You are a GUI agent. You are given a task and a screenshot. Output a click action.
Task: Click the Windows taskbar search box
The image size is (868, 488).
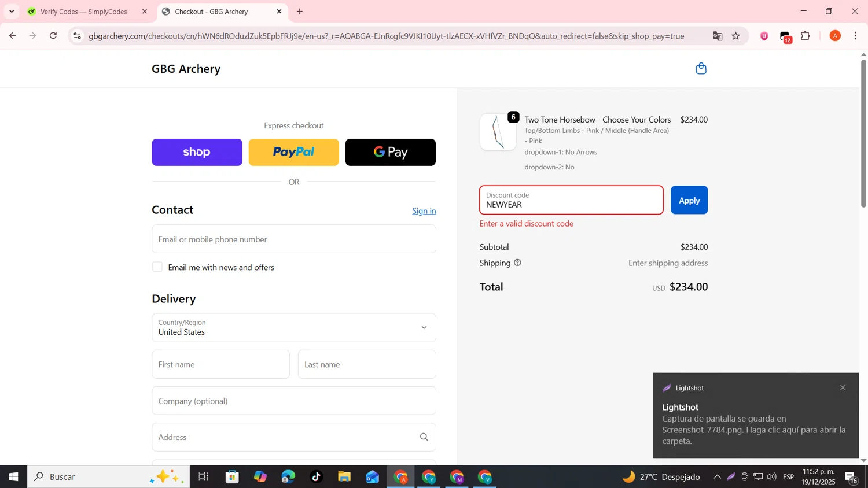[108, 477]
